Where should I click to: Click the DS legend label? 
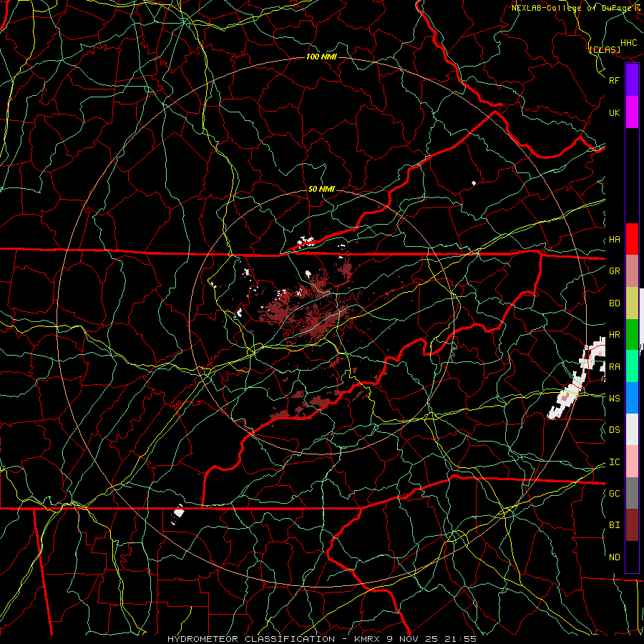tap(614, 430)
